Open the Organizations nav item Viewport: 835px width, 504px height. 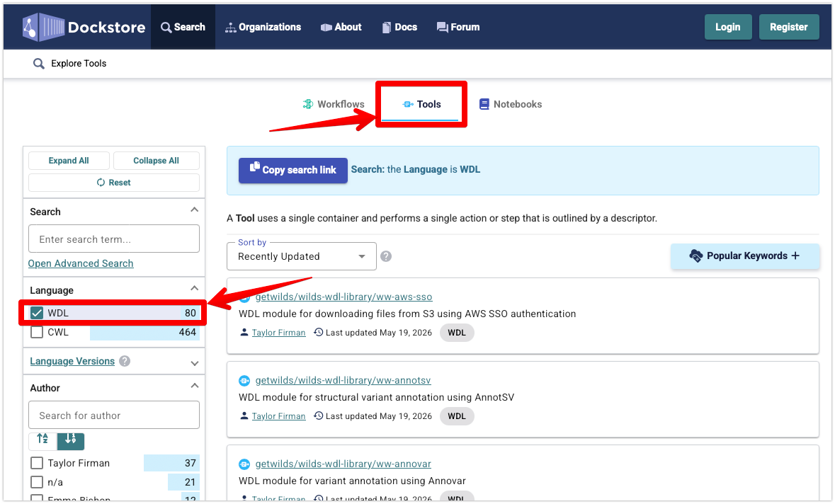[263, 27]
